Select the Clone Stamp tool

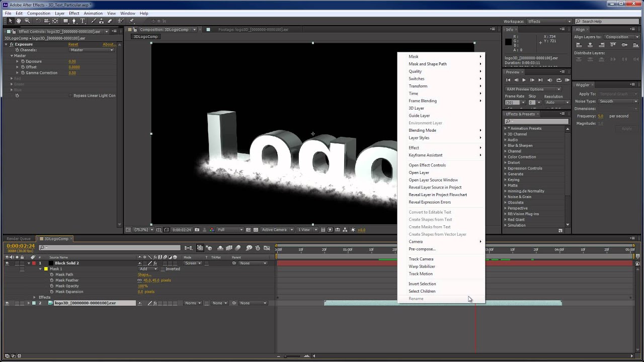click(101, 21)
